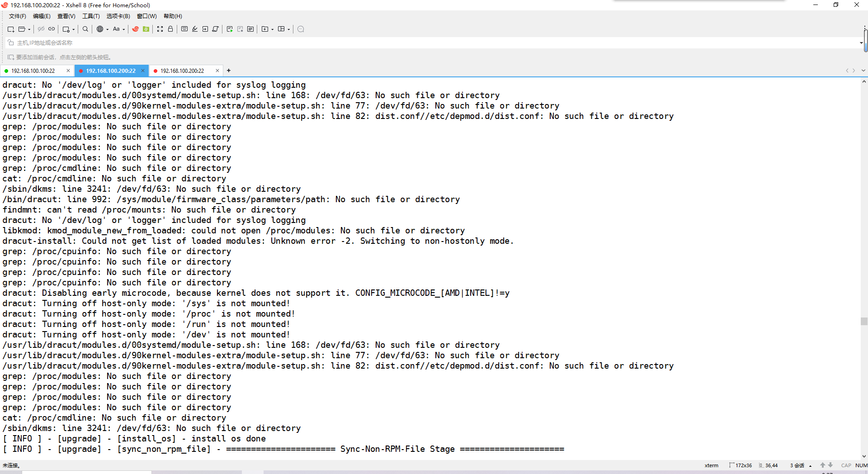Switch to the 192.168.100.100:22 tab
The height and width of the screenshot is (474, 868).
33,71
